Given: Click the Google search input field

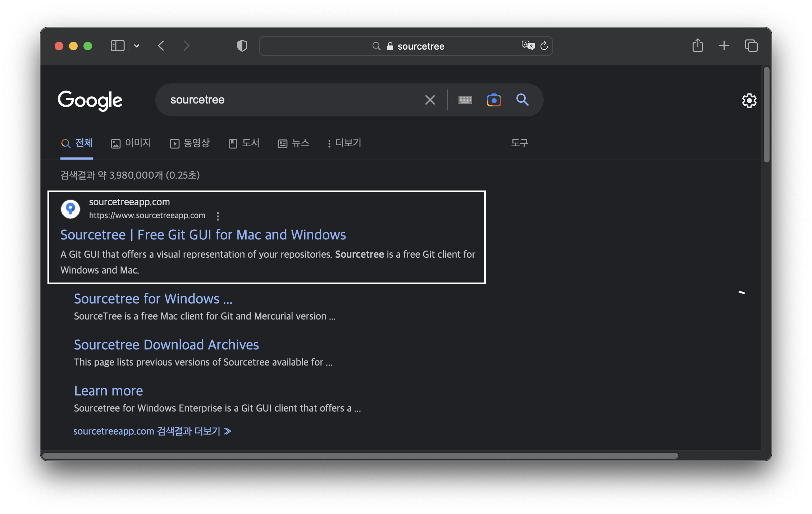Looking at the screenshot, I should tap(288, 100).
